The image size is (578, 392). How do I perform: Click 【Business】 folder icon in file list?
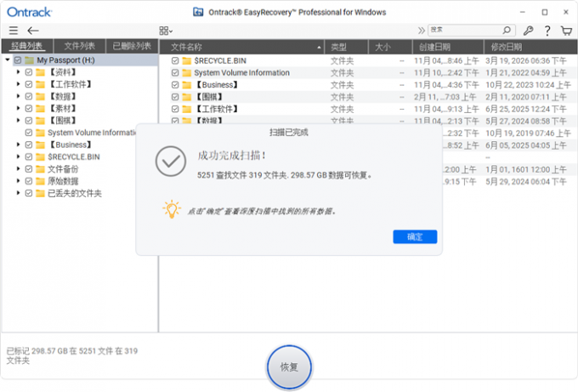187,85
